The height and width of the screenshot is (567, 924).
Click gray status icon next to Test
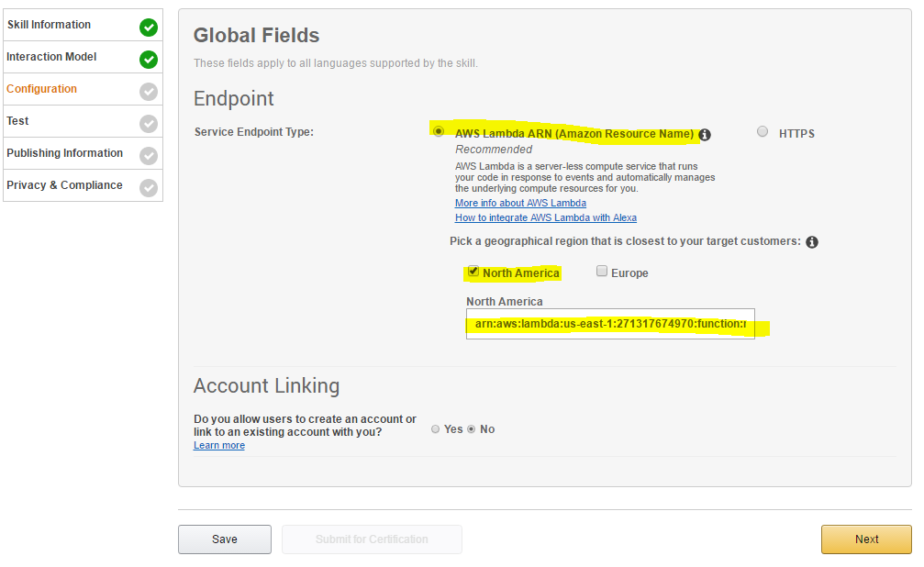tap(149, 124)
